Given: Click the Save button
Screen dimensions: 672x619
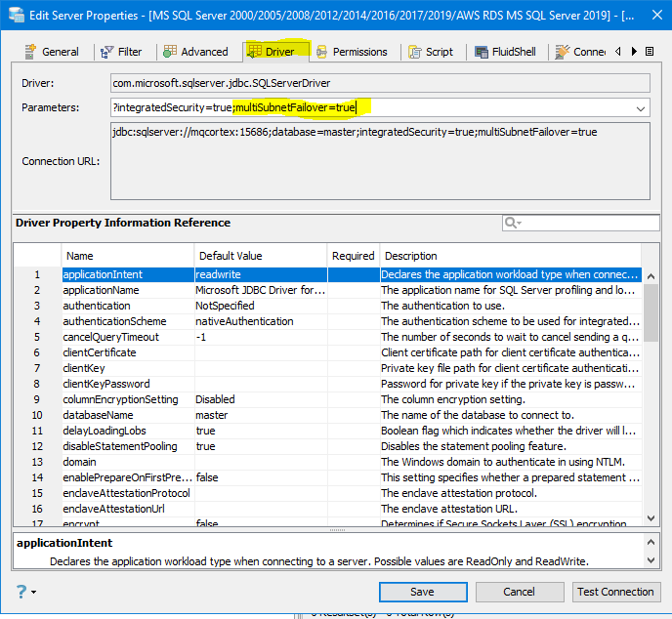Looking at the screenshot, I should [422, 592].
